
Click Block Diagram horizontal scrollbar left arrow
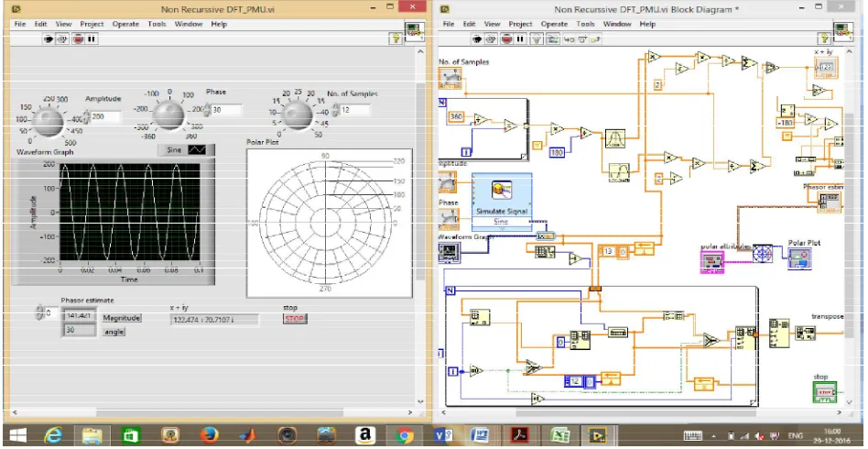443,413
